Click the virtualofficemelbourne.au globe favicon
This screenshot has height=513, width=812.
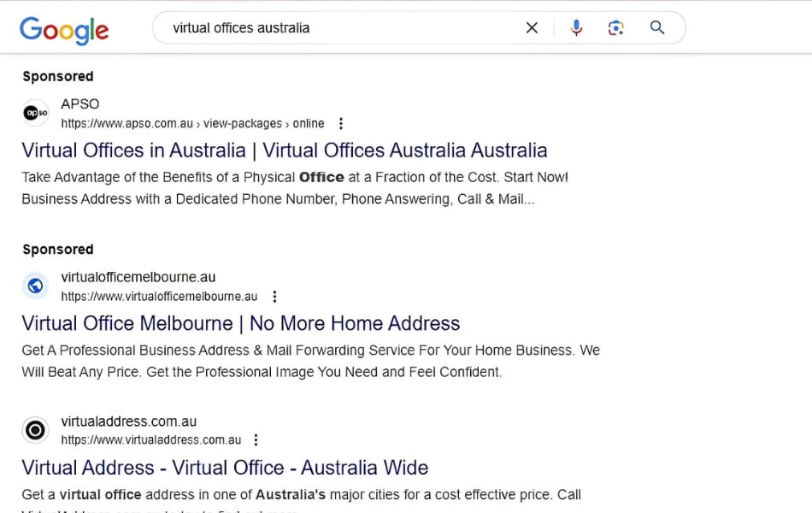tap(35, 286)
